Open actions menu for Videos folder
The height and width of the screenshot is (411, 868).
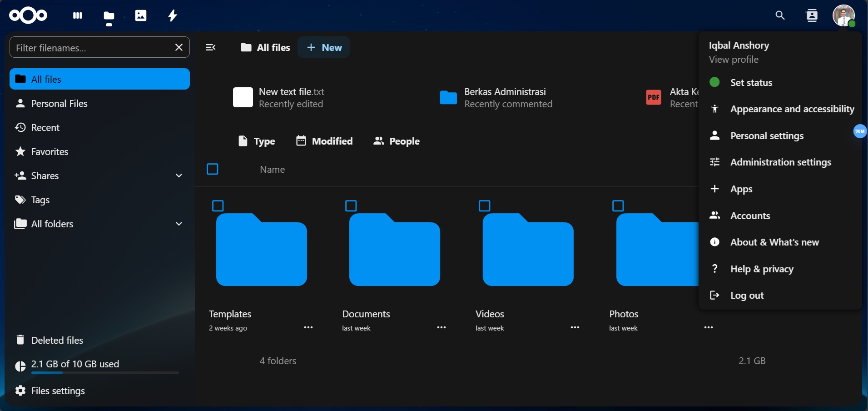point(575,327)
